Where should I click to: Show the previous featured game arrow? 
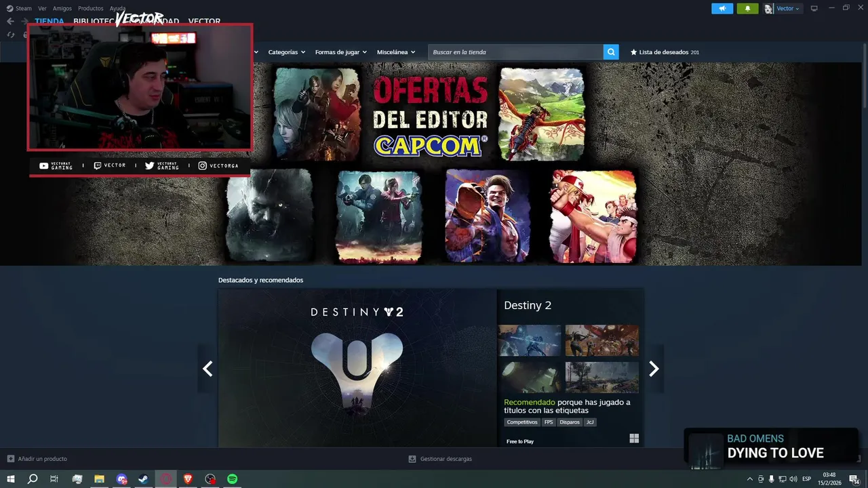[x=208, y=369]
